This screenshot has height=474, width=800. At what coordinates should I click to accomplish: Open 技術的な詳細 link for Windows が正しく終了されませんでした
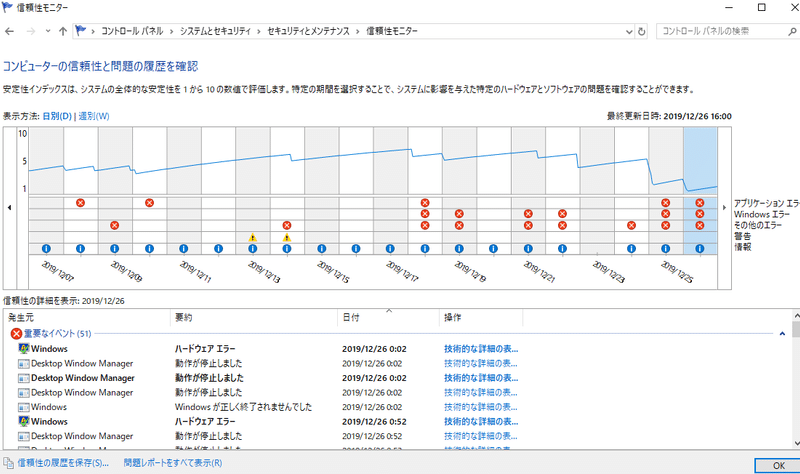pos(481,407)
